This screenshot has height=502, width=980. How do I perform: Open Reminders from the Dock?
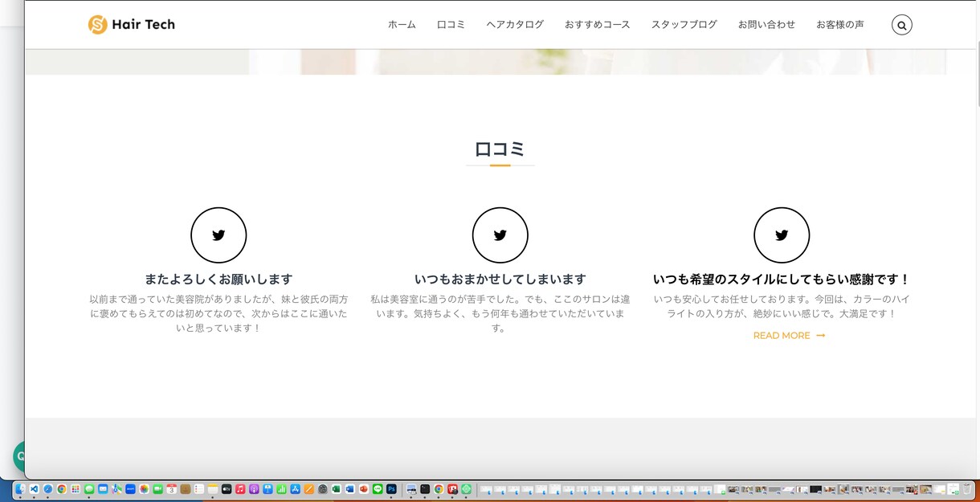tap(198, 488)
